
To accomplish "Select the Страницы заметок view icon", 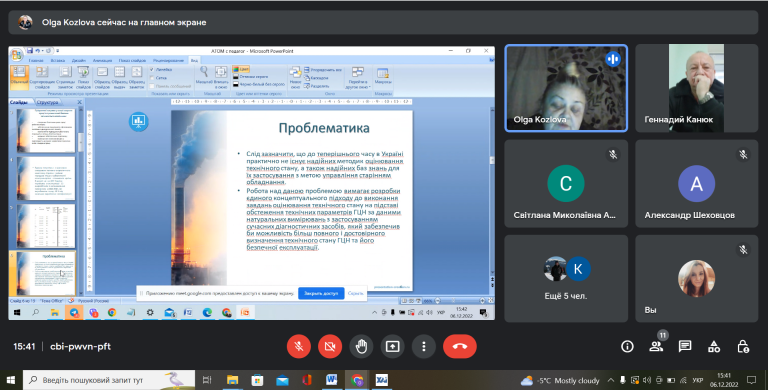I will [65, 77].
